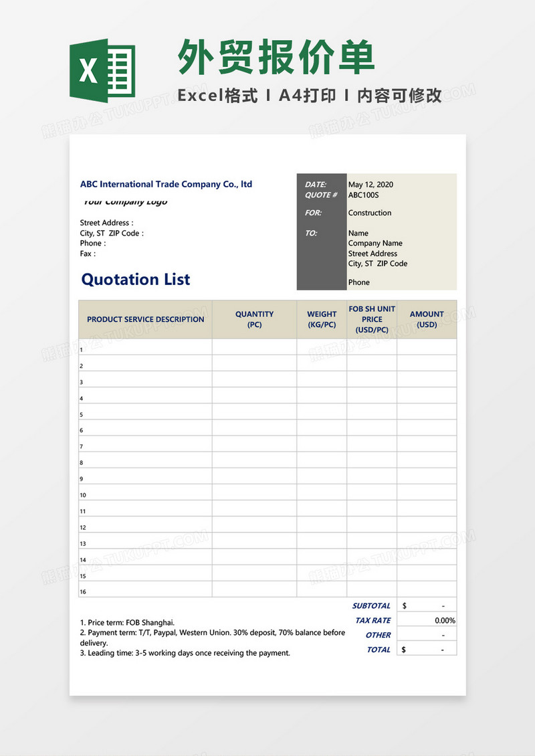Click the WEIGHT (KG/PC) column header
Image resolution: width=535 pixels, height=756 pixels.
tap(322, 319)
